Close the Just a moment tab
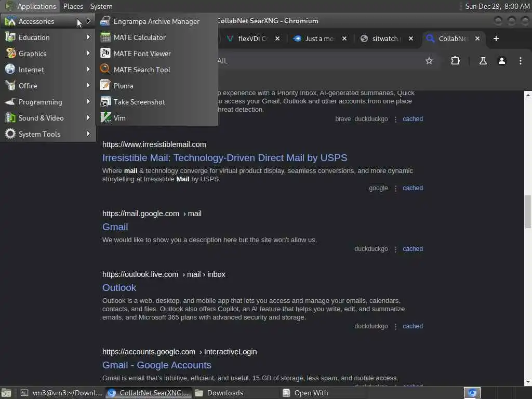 pos(344,38)
